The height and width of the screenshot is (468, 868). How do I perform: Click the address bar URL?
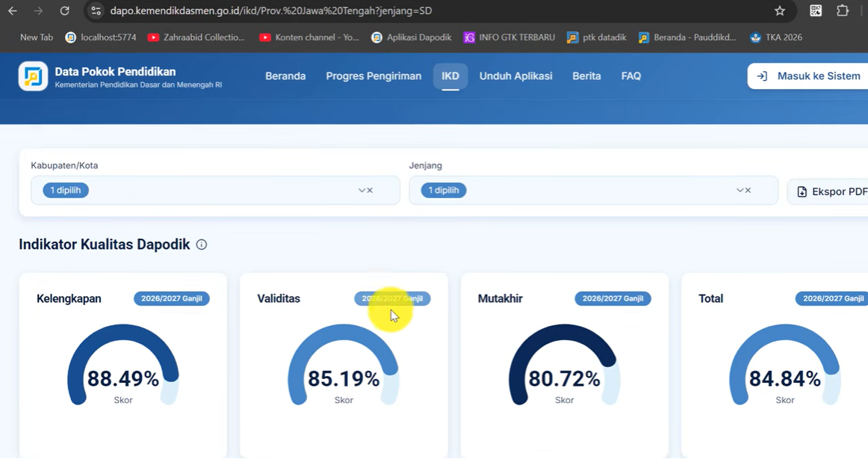point(270,10)
